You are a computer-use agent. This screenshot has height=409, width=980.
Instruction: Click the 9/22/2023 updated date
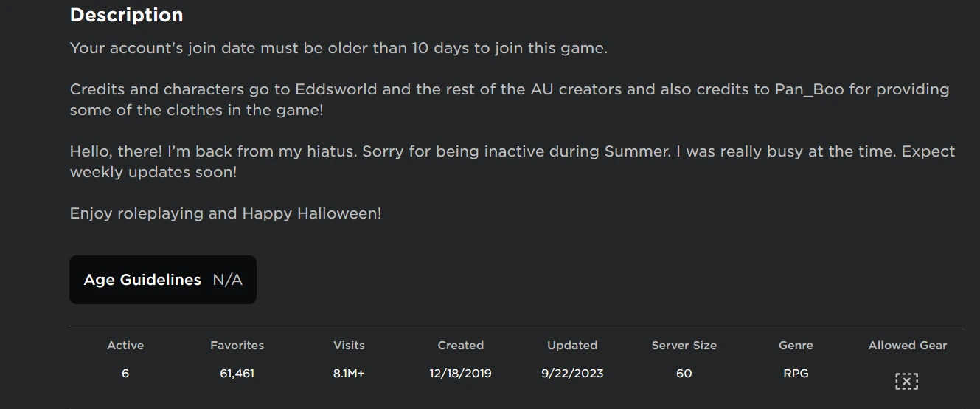(x=572, y=373)
